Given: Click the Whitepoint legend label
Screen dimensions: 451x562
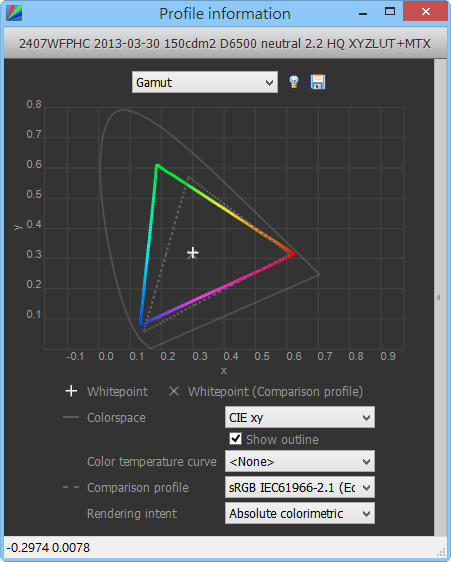Looking at the screenshot, I should click(117, 391).
